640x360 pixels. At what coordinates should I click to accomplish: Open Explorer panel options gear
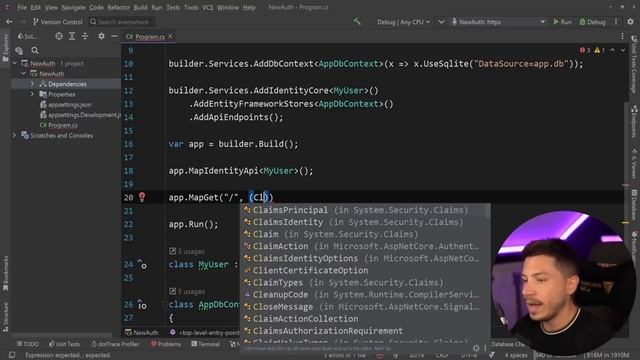(101, 36)
